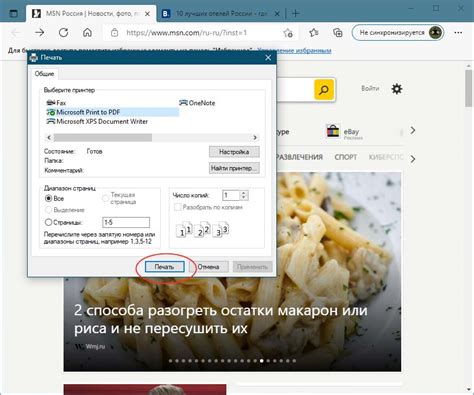Switch to the "10 лучших отелей России" tab
474x395 pixels.
point(221,14)
